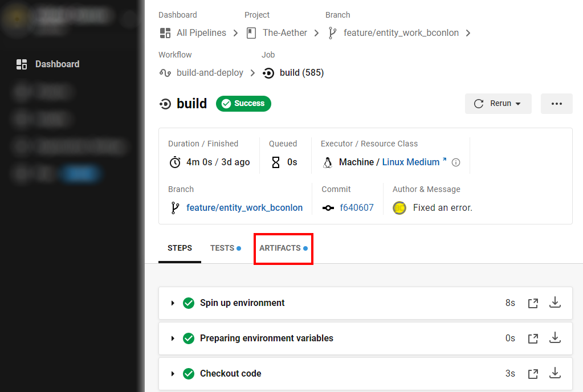Open Preparing environment variables output externally
Viewport: 583px width, 392px height.
tap(533, 338)
